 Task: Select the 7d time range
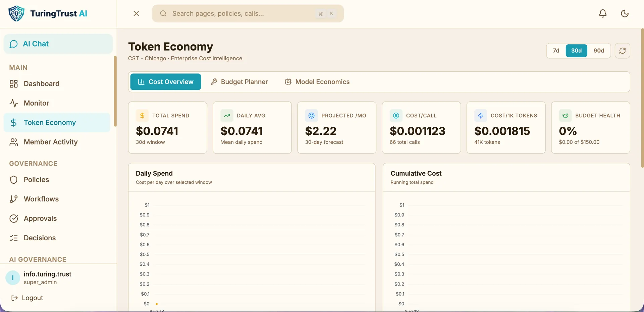556,51
